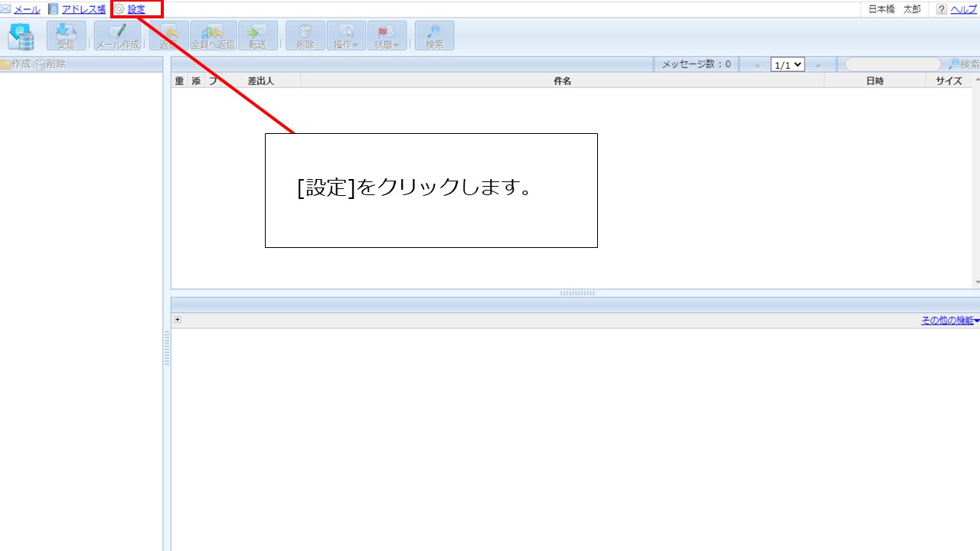Viewport: 980px width, 551px height.
Task: Open the アドレス帳 link
Action: [83, 9]
